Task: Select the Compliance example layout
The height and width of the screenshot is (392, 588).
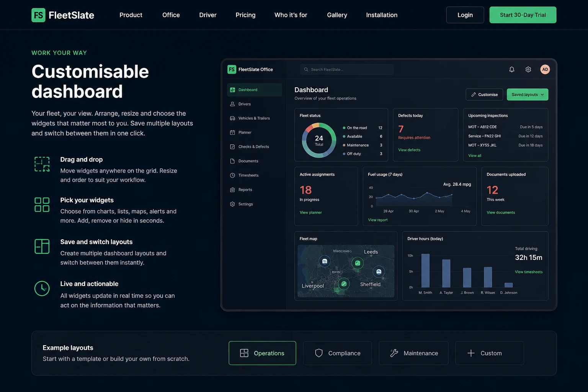Action: (337, 353)
